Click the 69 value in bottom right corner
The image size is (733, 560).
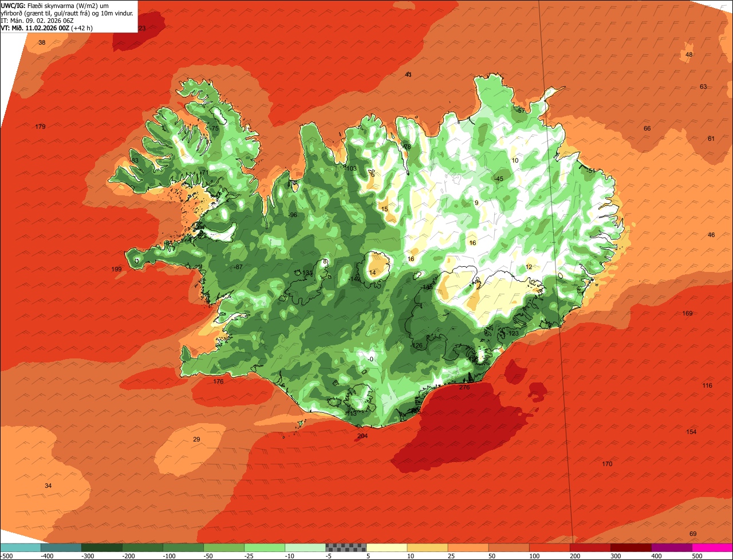tap(693, 534)
